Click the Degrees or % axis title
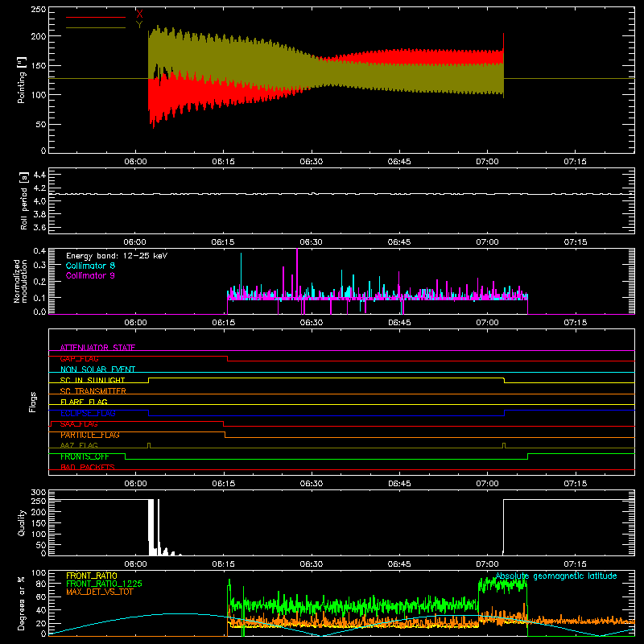 point(22,603)
